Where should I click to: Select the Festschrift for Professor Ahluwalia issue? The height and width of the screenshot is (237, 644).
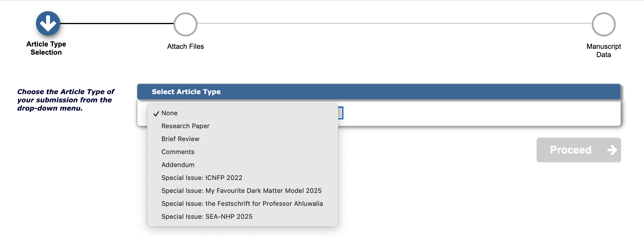242,204
